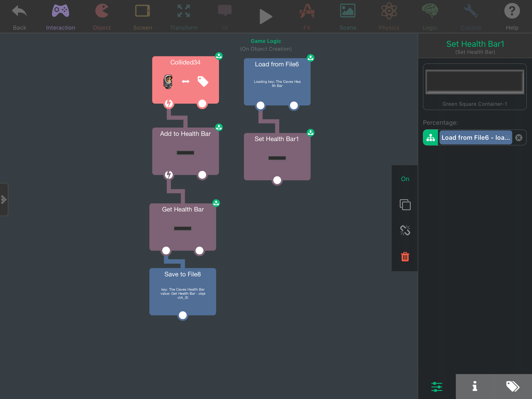This screenshot has height=399, width=532.
Task: Switch to the tags tab
Action: pyautogui.click(x=513, y=386)
